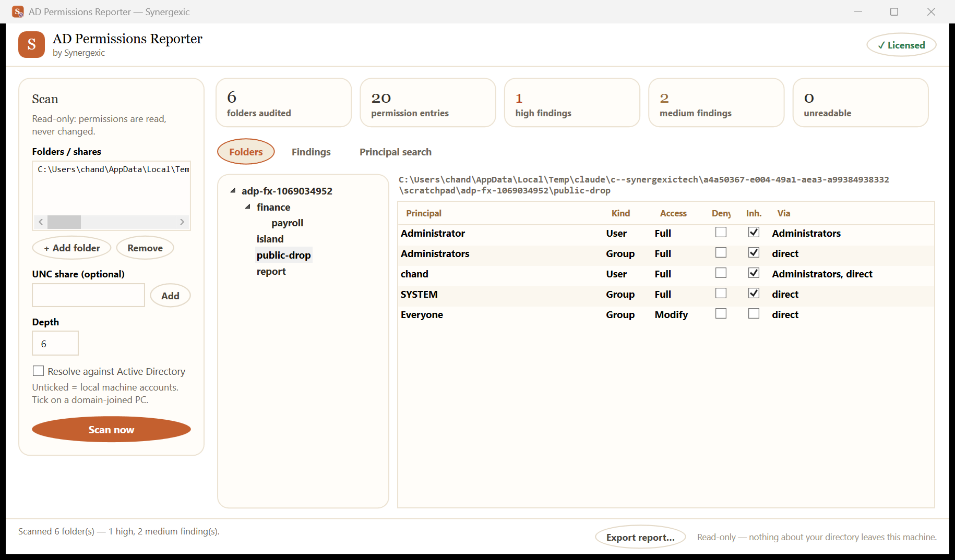This screenshot has width=955, height=560.
Task: Click the folders list horizontal scrollbar thumb
Action: click(64, 222)
